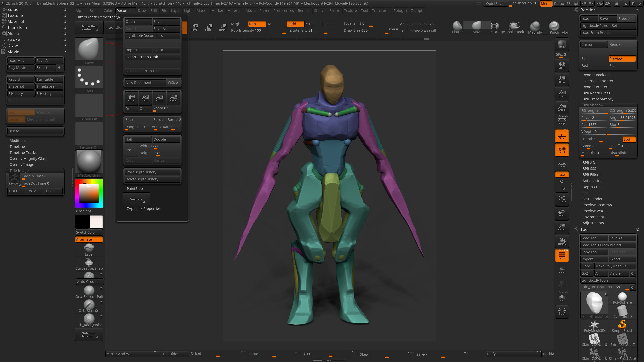
Task: Click the Zoom icon in right shelf
Action: click(562, 79)
